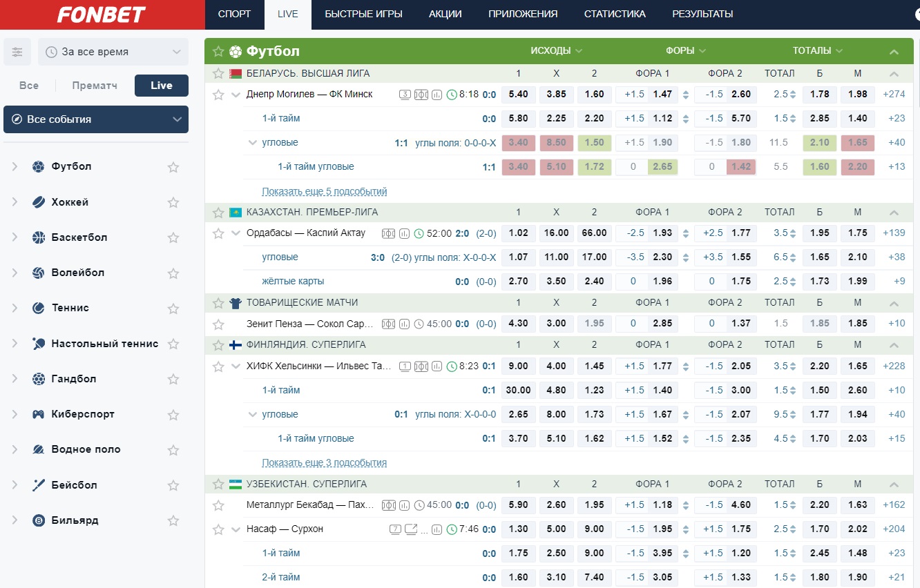Open the РЕЗУЛЬТАТЫ tab
This screenshot has height=588, width=920.
[x=702, y=14]
